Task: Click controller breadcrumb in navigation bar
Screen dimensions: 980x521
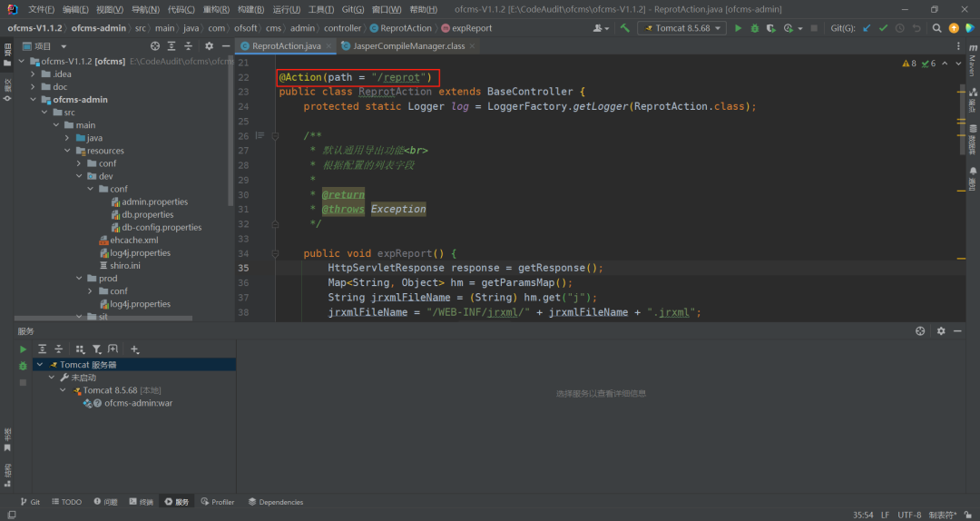Action: (342, 28)
